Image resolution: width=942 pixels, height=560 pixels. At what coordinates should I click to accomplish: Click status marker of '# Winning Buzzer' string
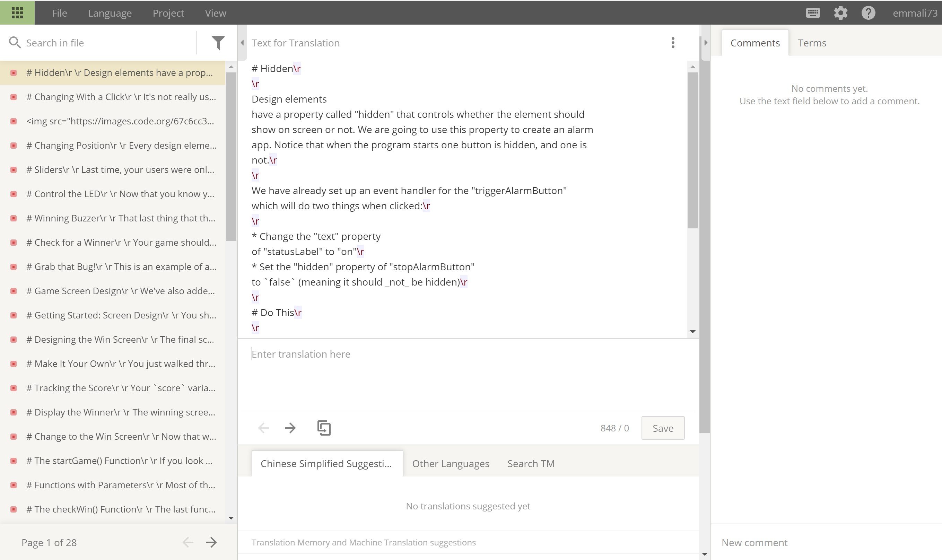point(14,218)
